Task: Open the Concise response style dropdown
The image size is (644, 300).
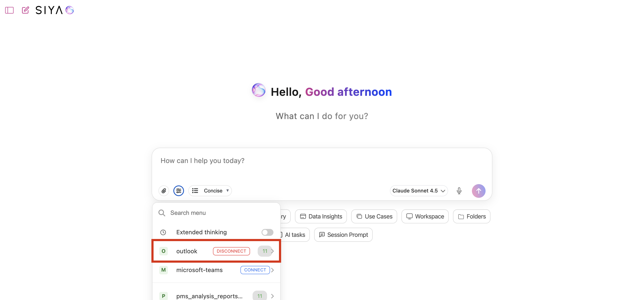Action: click(210, 191)
